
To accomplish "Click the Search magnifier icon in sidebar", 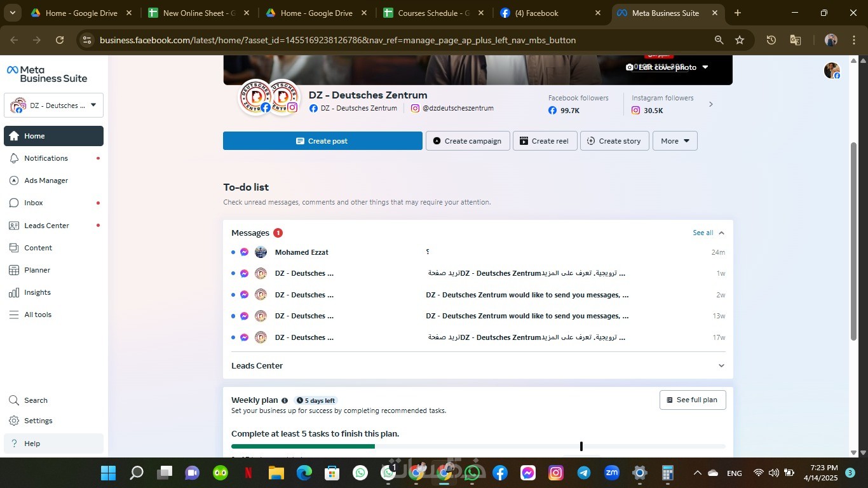I will [x=14, y=400].
